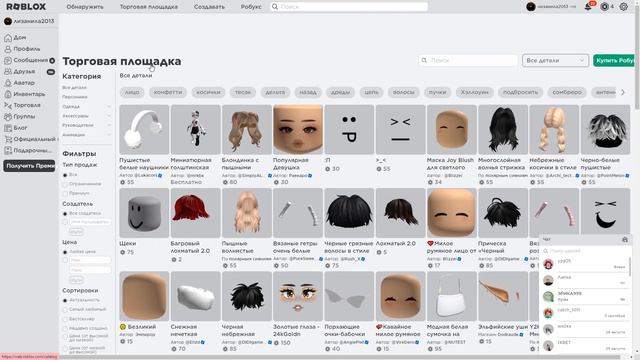Click the chat panel header icon
This screenshot has height=360, width=640.
tap(624, 240)
